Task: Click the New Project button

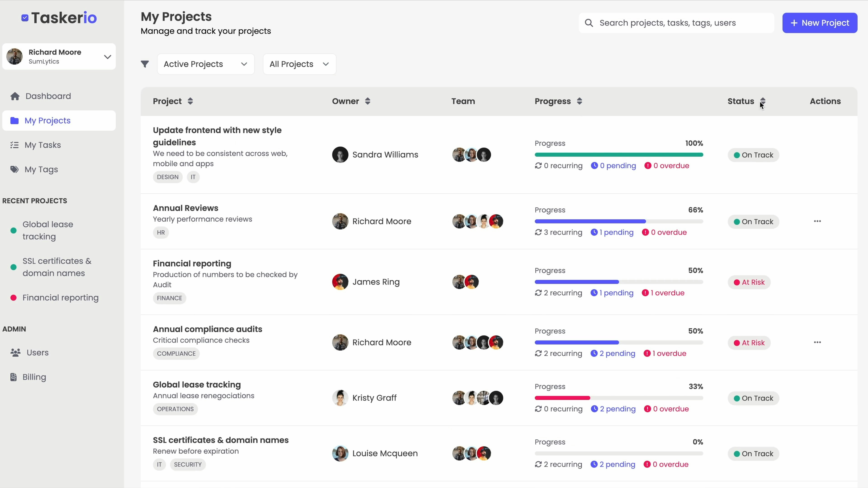Action: 819,23
